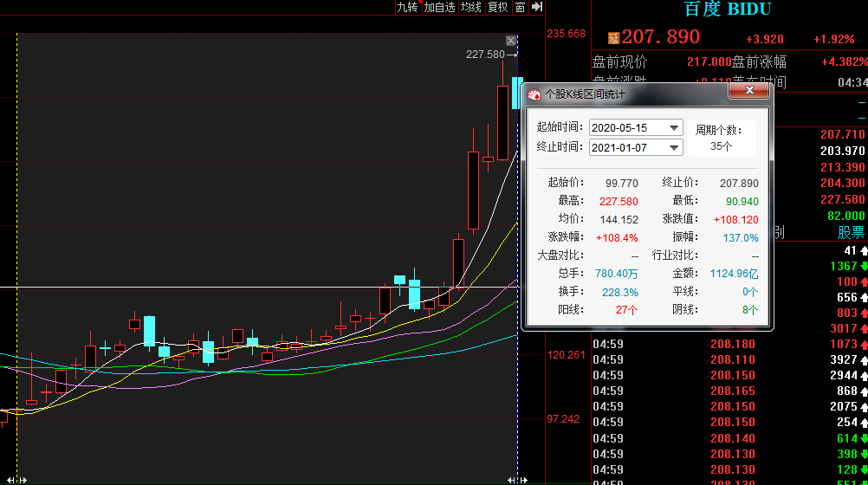Click the 金额 value 1124.96亿
868x485 pixels.
point(734,274)
